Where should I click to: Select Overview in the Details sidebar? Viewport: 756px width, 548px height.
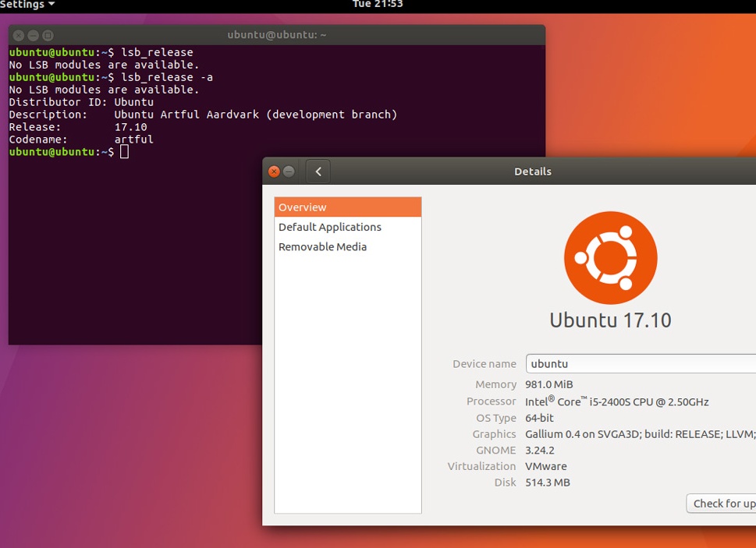coord(348,207)
